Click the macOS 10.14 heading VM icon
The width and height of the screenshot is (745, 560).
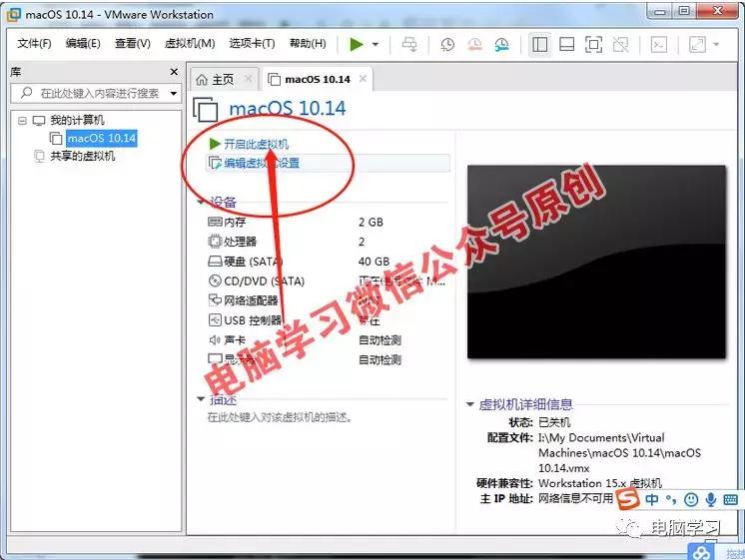[206, 110]
